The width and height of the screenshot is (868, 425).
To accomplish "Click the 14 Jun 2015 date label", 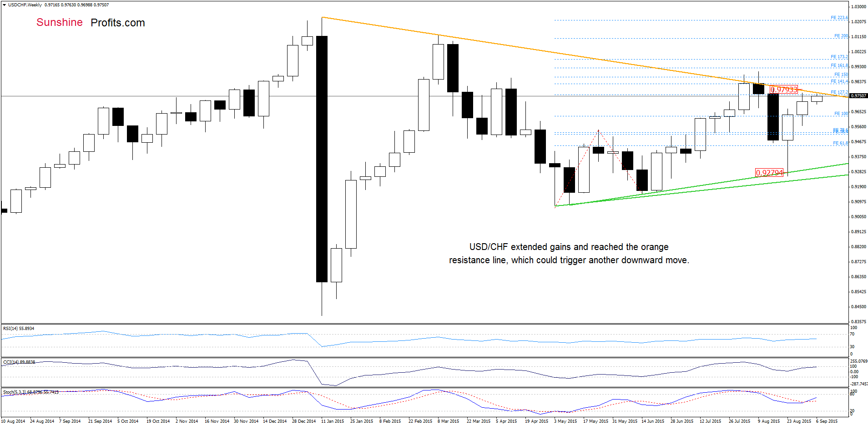I will point(652,421).
